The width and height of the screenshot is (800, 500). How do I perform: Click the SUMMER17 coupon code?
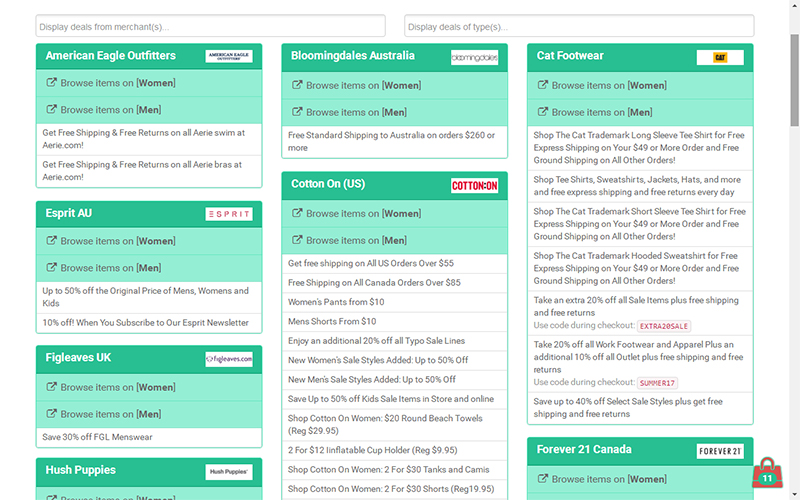[657, 383]
